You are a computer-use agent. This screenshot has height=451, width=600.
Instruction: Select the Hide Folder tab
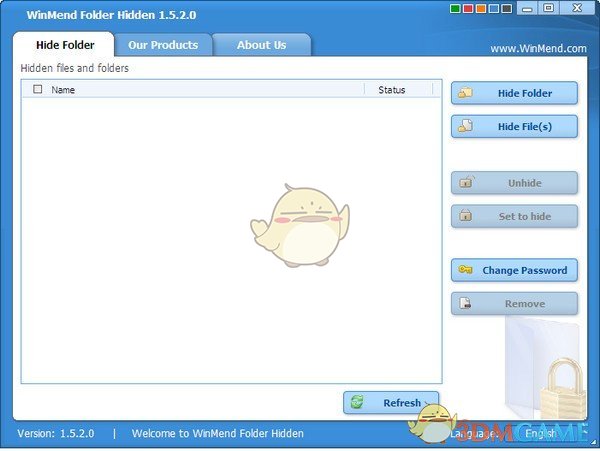[x=64, y=45]
